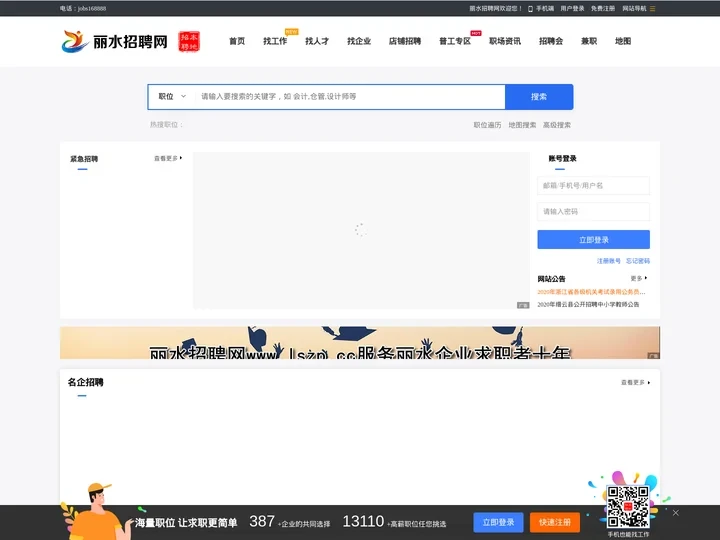Open 店铺招聘 navigation item
Viewport: 720px width, 540px height.
click(405, 41)
